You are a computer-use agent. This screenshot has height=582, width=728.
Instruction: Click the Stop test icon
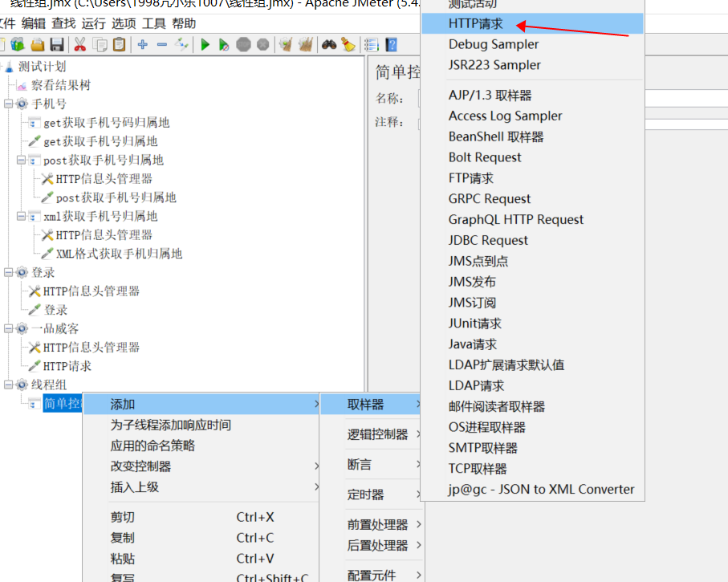[243, 45]
